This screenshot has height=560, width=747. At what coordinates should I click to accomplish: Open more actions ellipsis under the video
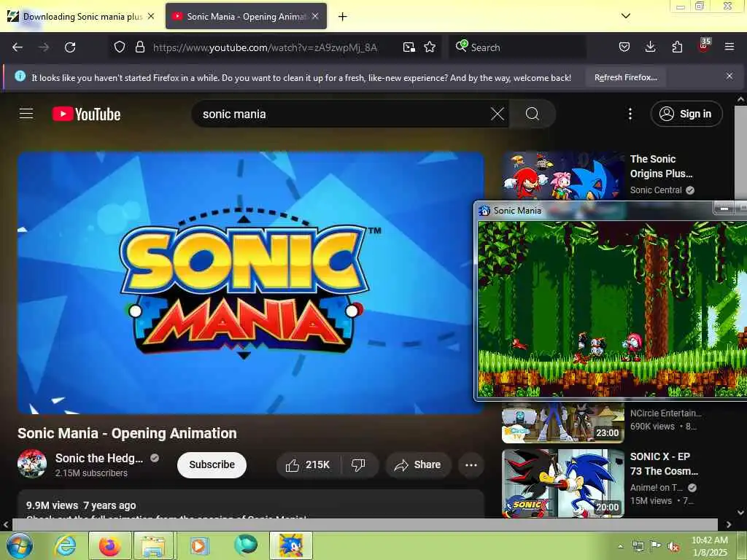click(471, 464)
